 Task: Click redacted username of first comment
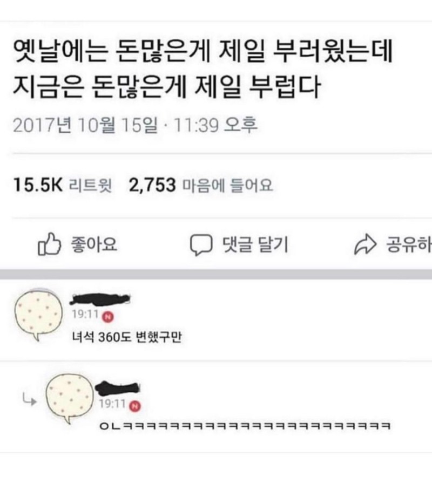pos(100,299)
